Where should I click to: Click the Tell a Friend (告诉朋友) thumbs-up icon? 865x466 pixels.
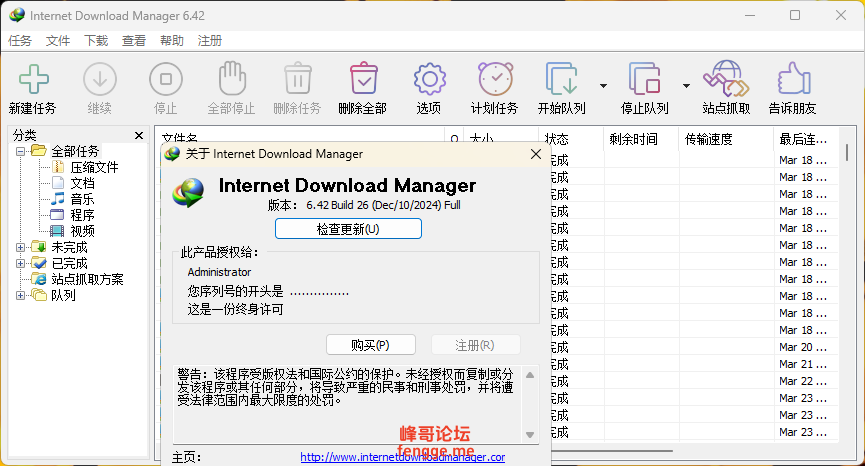click(793, 79)
